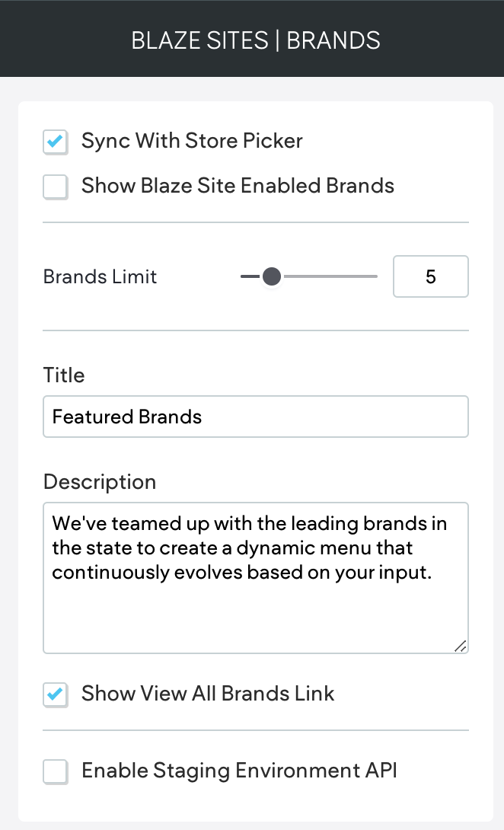
Task: Tick the Enable Staging Environment API checkbox
Action: tap(56, 771)
